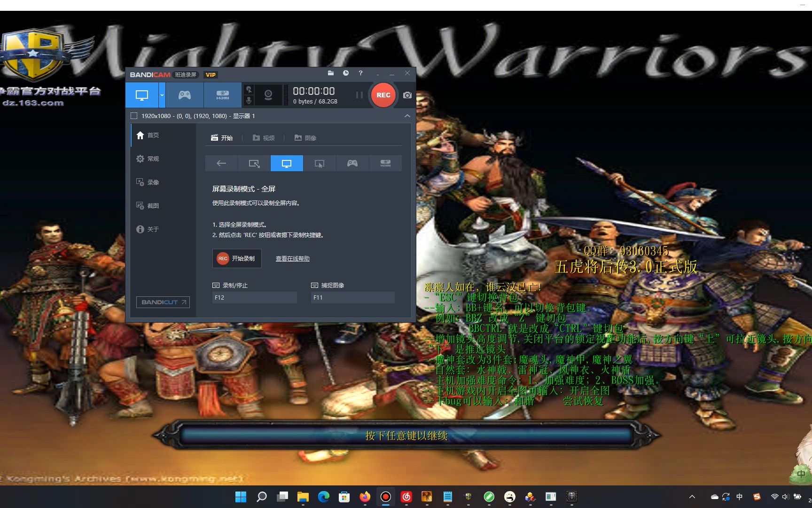Open the Sogou input tray icon
The image size is (812, 508).
[757, 497]
